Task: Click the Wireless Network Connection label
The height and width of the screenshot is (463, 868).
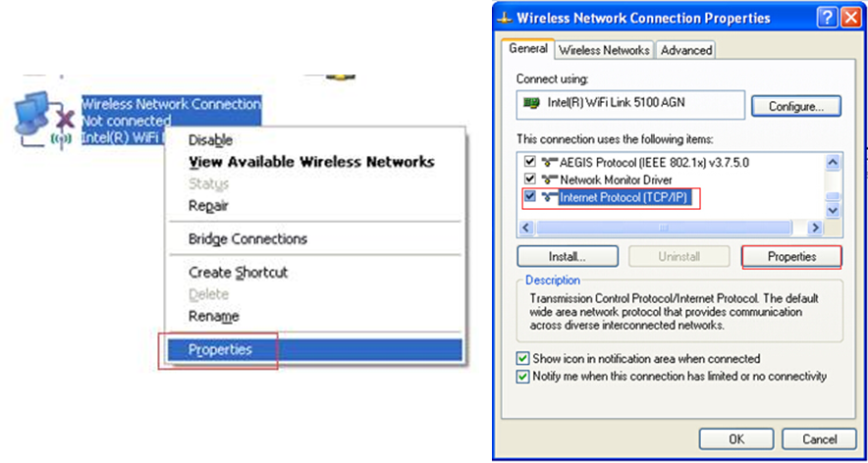Action: click(171, 104)
